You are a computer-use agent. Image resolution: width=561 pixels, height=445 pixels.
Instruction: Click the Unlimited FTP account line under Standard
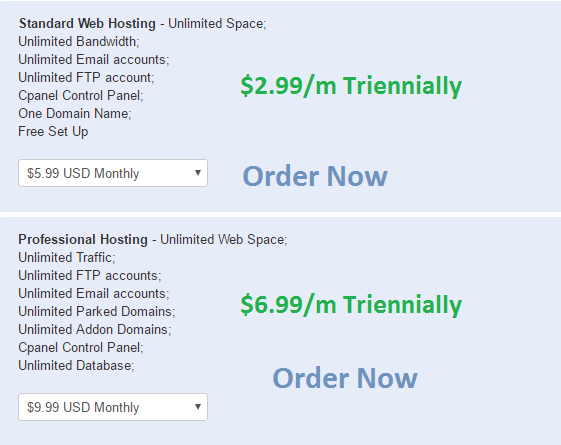coord(86,78)
